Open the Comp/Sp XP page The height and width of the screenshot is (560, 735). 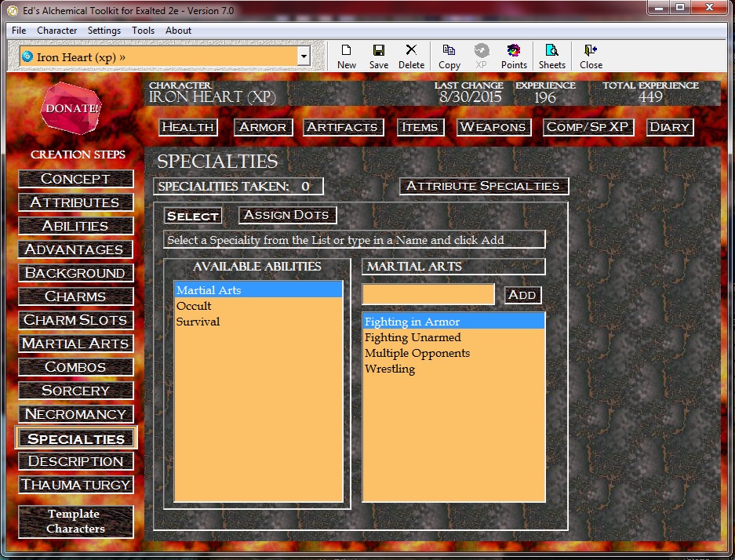click(x=588, y=127)
